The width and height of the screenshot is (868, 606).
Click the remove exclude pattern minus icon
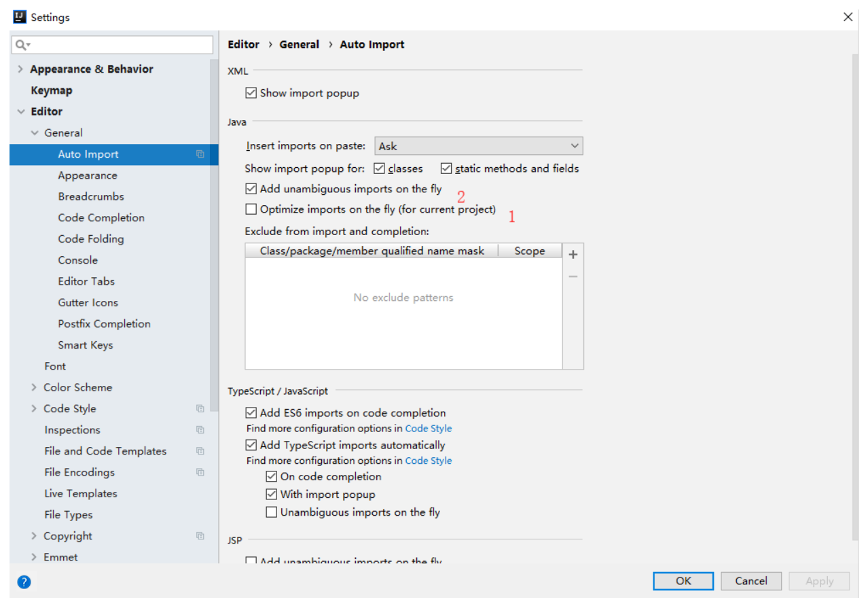(x=573, y=276)
